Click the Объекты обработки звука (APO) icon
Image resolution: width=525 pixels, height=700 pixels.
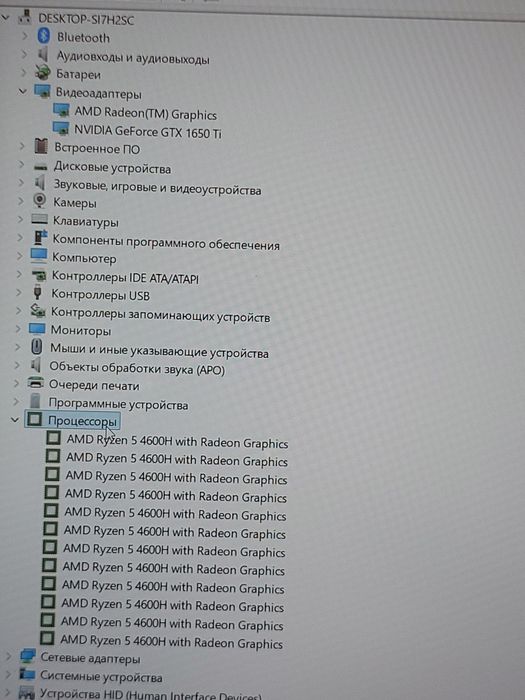click(x=36, y=365)
